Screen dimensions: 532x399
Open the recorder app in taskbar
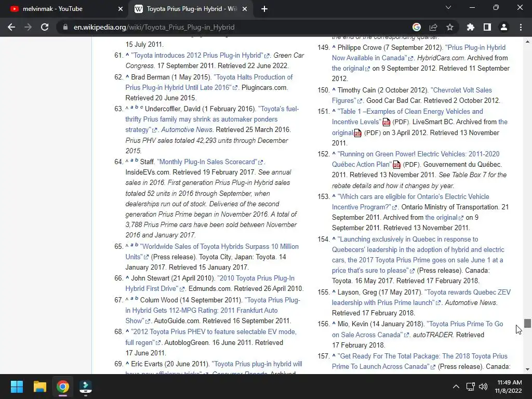[x=86, y=387]
